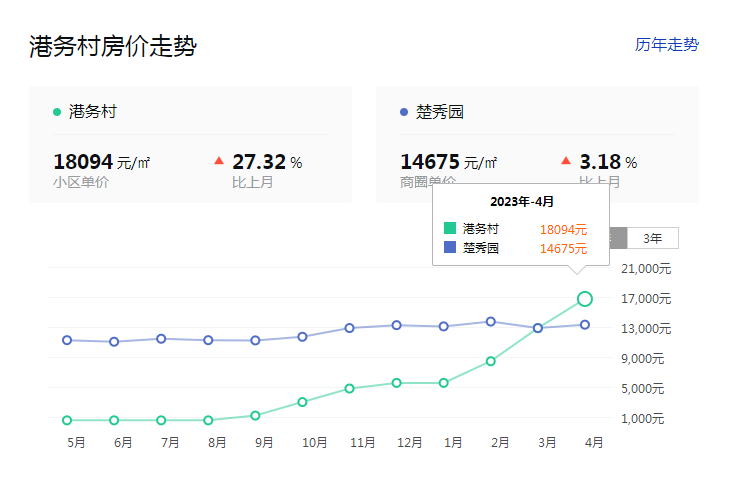Click the 港务村房价走势 heading
This screenshot has width=738, height=478.
[x=112, y=46]
